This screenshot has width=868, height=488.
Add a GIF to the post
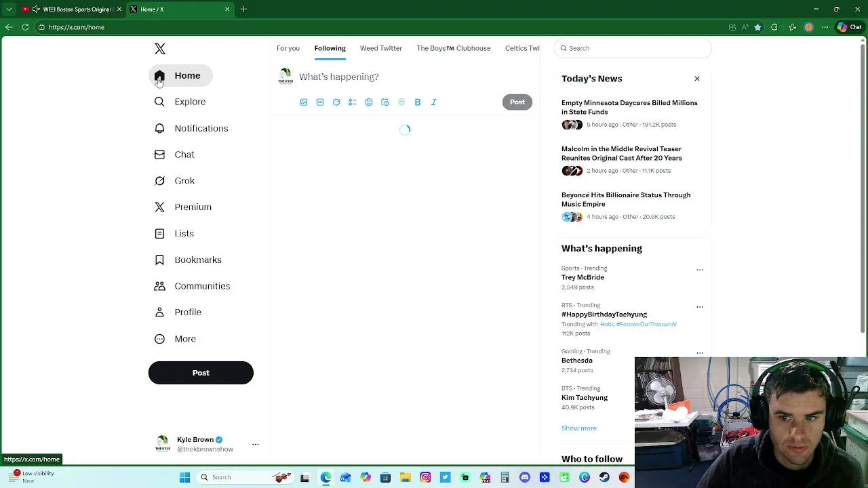320,102
